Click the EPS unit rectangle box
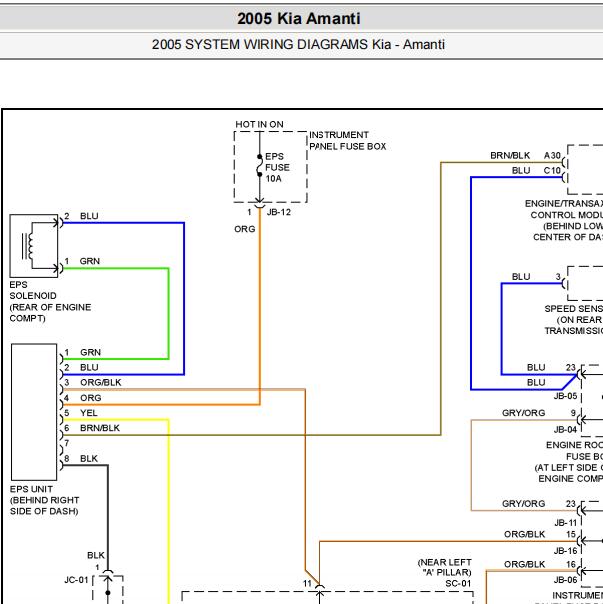The image size is (603, 604). [x=34, y=412]
